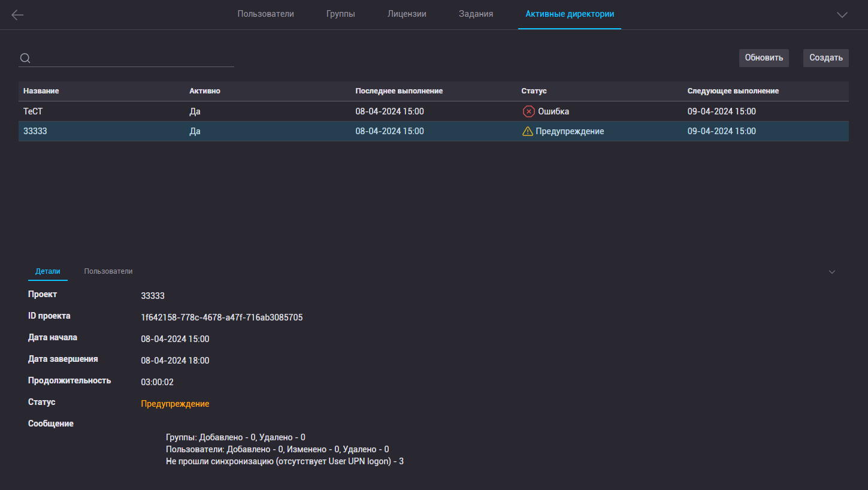Click Дата начала value 08-04-2024 15:00
The height and width of the screenshot is (490, 868).
[175, 339]
